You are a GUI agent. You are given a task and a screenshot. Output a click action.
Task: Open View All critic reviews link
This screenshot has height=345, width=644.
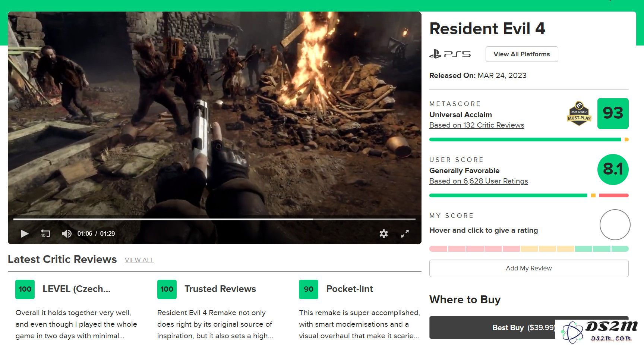(x=139, y=260)
